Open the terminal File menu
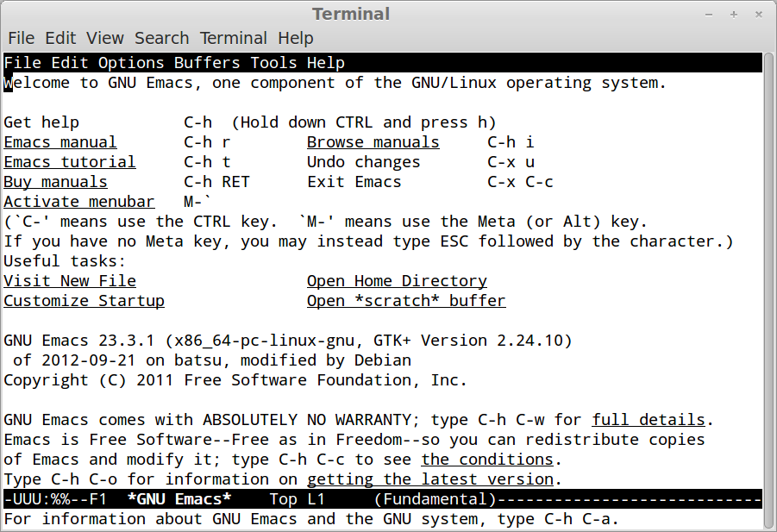The height and width of the screenshot is (532, 777). (x=22, y=38)
